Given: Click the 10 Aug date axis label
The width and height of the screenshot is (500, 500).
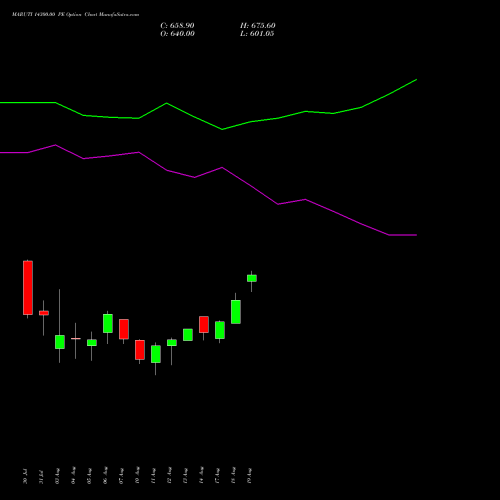Looking at the screenshot, I should click(138, 476).
